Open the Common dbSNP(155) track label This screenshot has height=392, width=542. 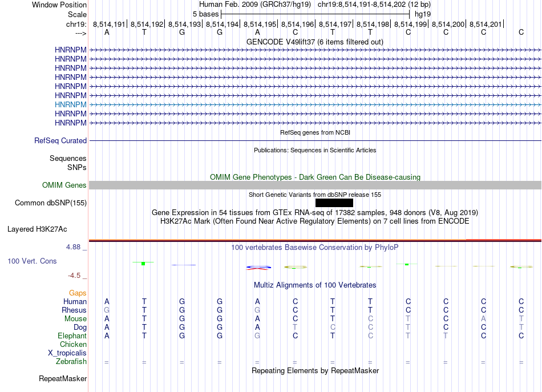click(51, 203)
